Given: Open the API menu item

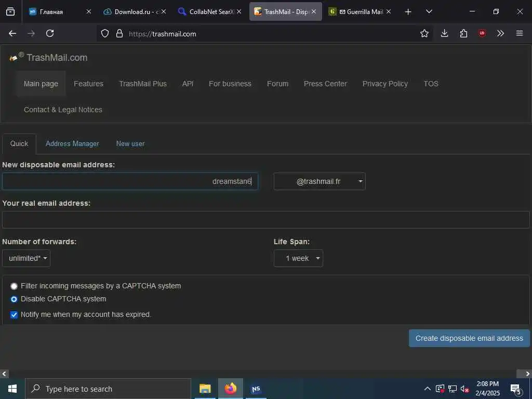Looking at the screenshot, I should [188, 84].
